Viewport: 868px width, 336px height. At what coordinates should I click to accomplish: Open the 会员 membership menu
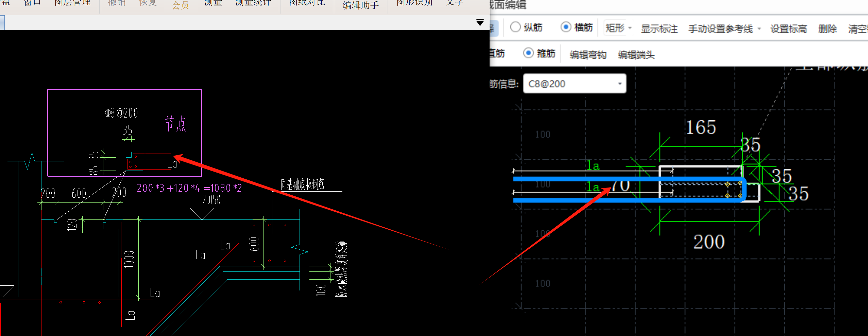tap(180, 5)
